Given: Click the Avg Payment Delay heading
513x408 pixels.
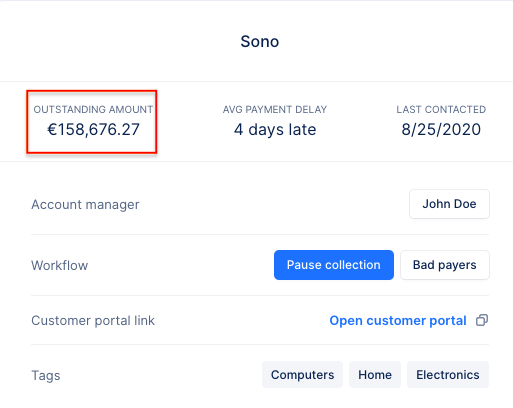Looking at the screenshot, I should tap(275, 109).
